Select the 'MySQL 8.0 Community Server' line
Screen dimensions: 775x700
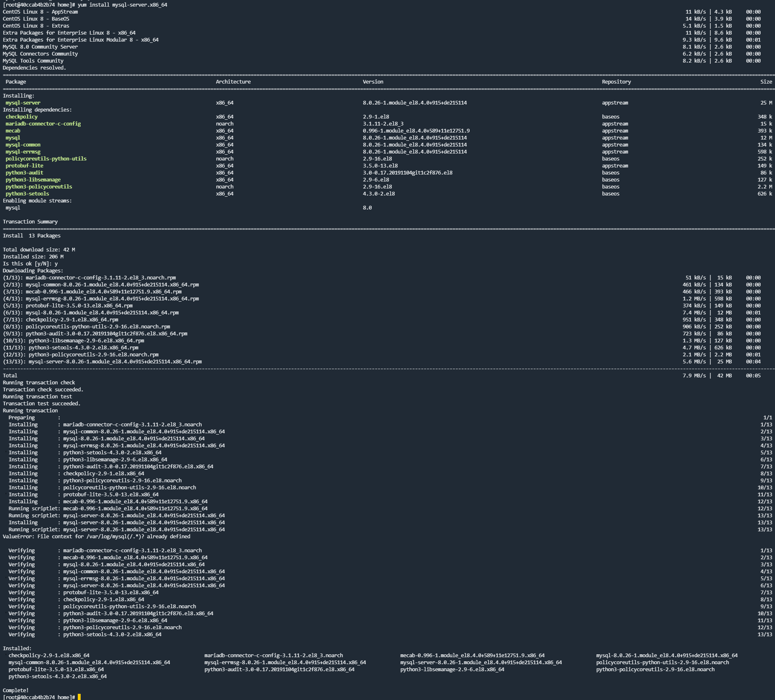click(40, 47)
